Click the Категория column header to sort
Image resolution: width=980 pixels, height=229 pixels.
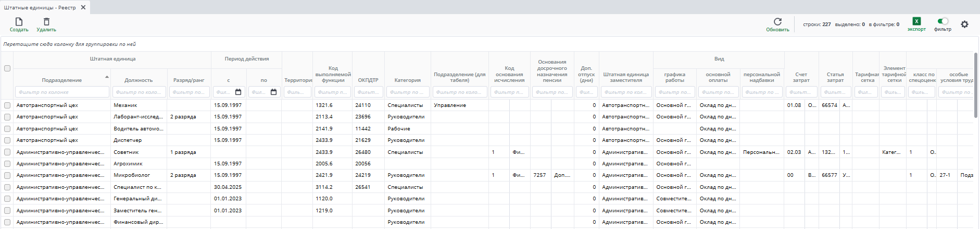[407, 80]
